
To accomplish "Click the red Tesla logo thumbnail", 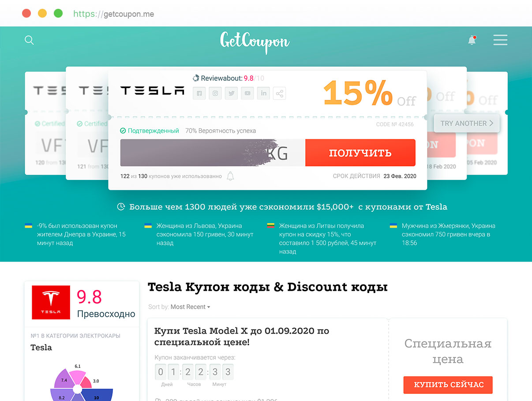I will tap(51, 302).
